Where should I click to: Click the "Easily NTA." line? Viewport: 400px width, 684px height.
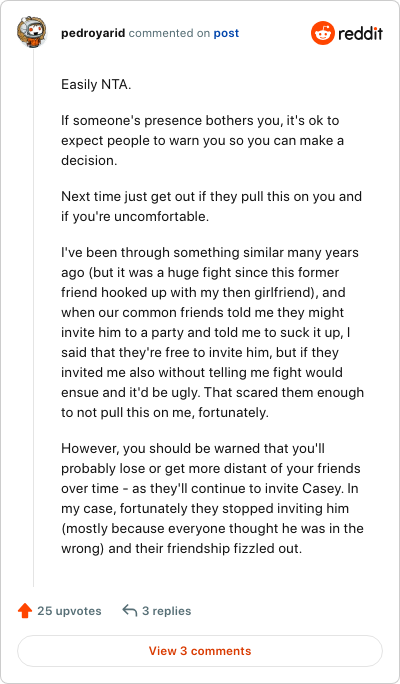tap(96, 84)
